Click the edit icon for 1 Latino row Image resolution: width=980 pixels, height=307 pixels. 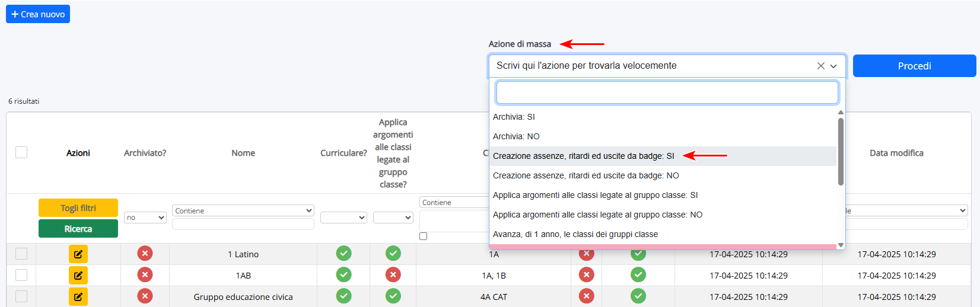tap(78, 254)
